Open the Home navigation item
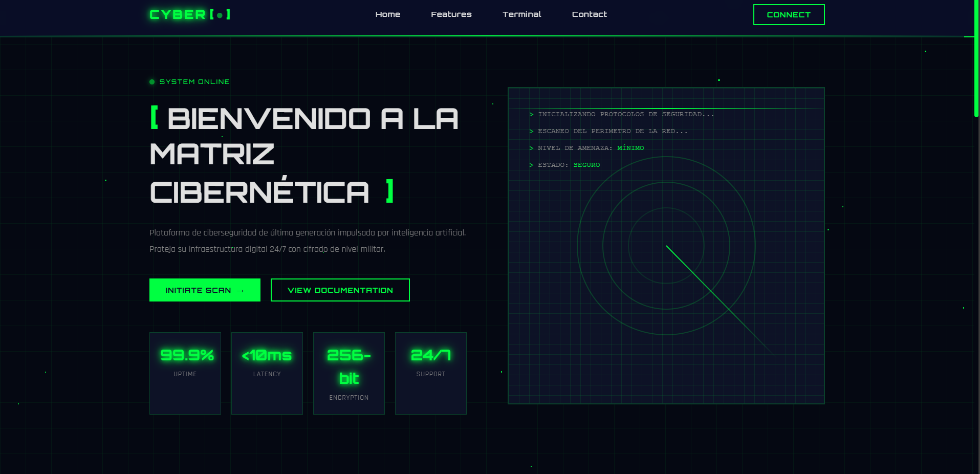The height and width of the screenshot is (474, 980). [x=388, y=14]
